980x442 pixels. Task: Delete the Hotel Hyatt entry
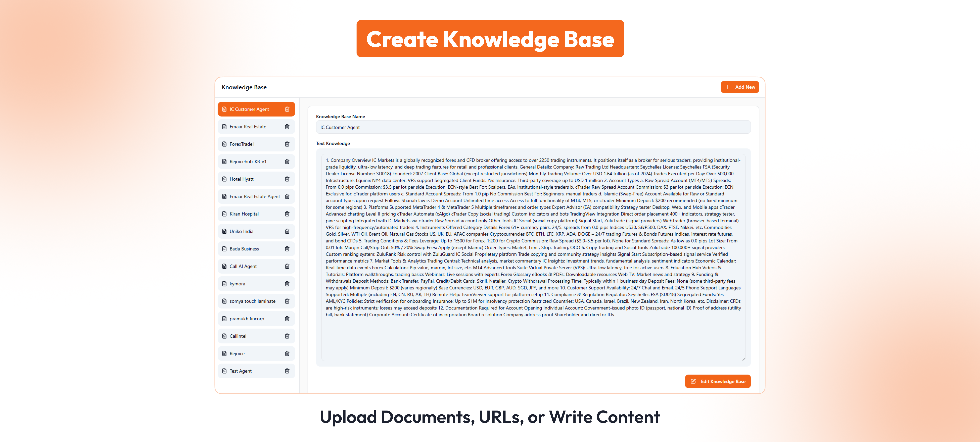point(287,179)
